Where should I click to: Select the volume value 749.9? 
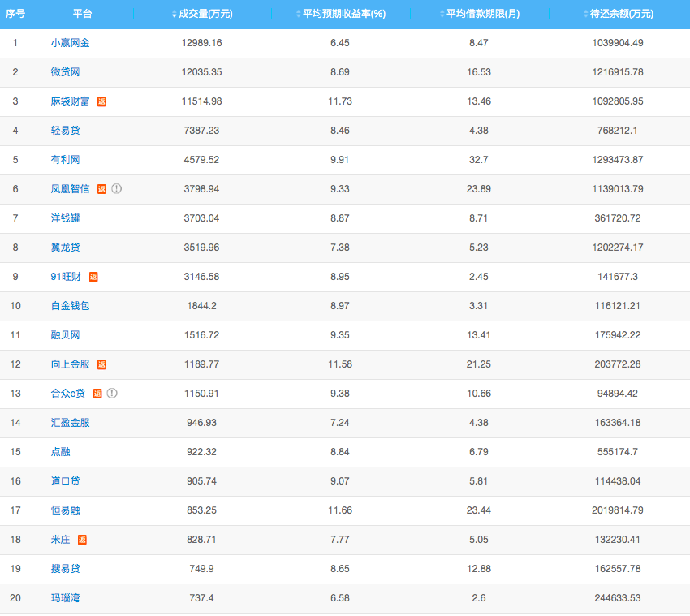(x=201, y=568)
